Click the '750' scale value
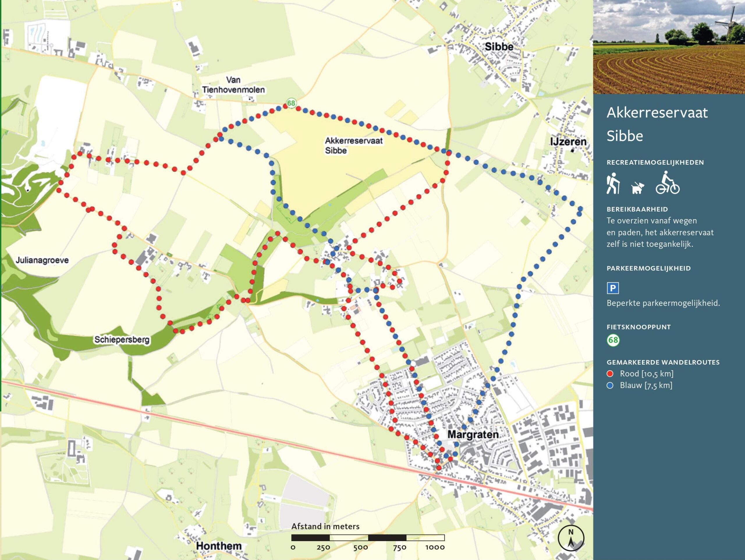This screenshot has height=560, width=745. tap(400, 547)
